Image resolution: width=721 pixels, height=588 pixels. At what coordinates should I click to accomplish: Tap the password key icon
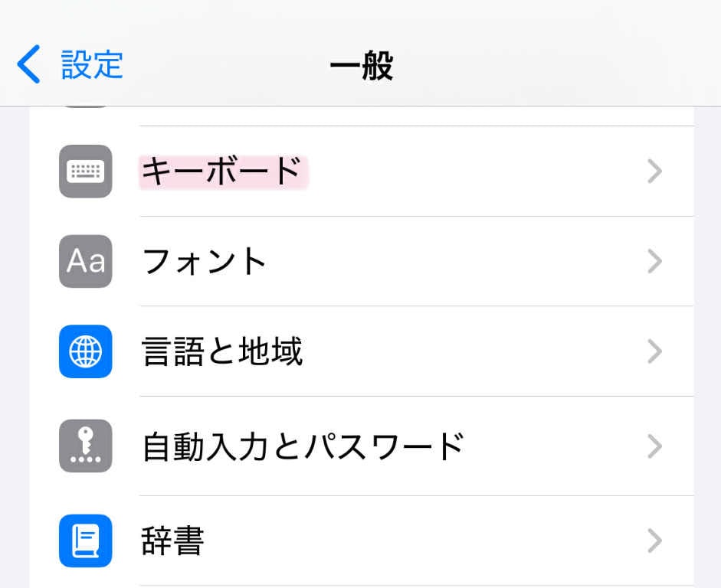pos(85,446)
